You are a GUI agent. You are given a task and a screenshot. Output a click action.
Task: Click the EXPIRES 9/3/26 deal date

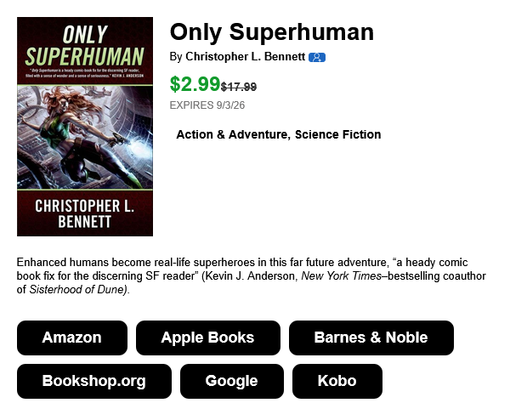pyautogui.click(x=207, y=105)
